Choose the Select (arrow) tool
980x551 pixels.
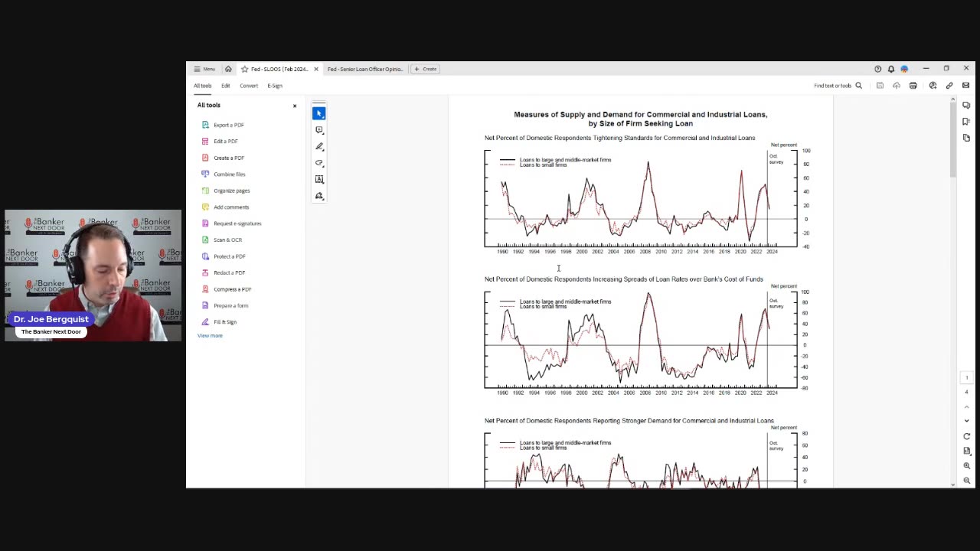click(319, 113)
